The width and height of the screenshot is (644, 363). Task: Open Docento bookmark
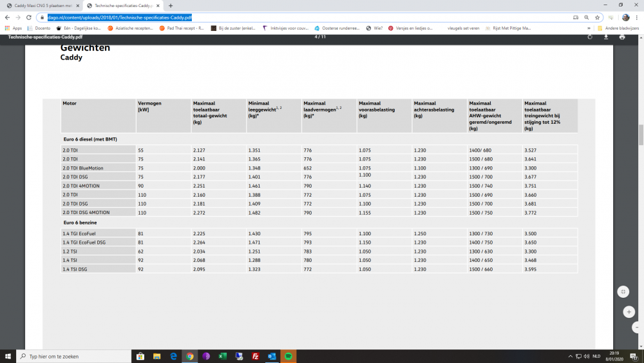pos(39,28)
